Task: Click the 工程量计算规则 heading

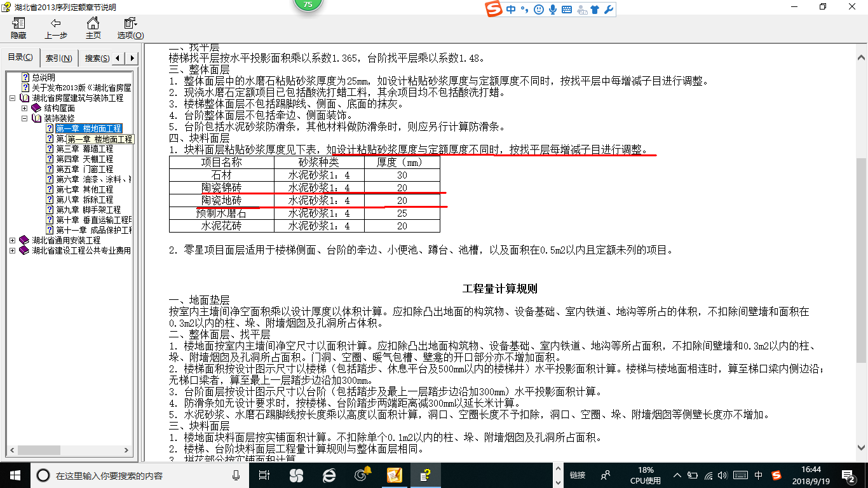Action: (x=500, y=289)
